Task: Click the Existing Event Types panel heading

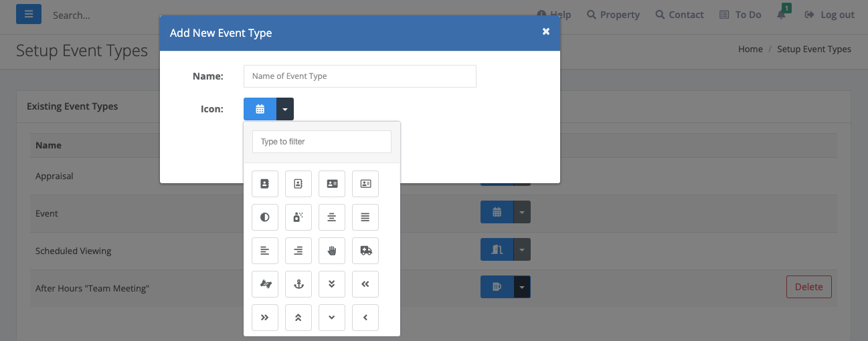Action: click(x=72, y=106)
